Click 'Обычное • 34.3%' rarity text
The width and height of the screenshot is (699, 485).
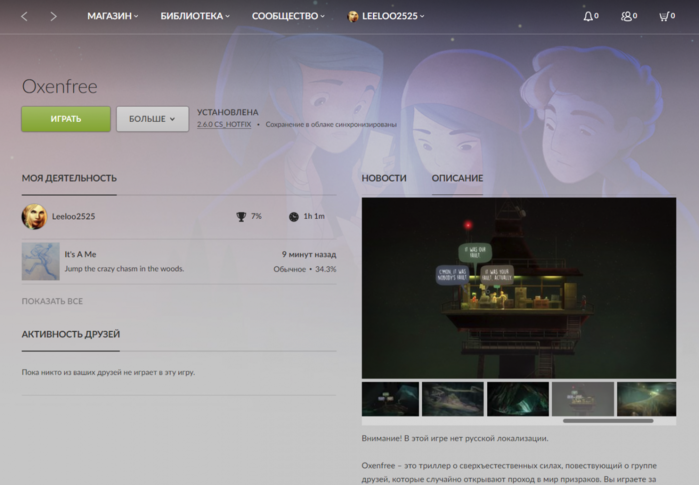point(305,269)
